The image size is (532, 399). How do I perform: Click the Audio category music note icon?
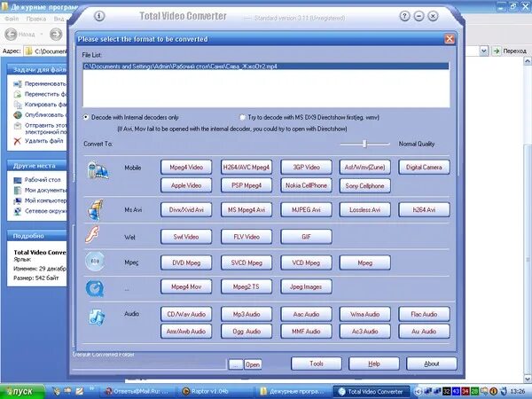coord(97,317)
